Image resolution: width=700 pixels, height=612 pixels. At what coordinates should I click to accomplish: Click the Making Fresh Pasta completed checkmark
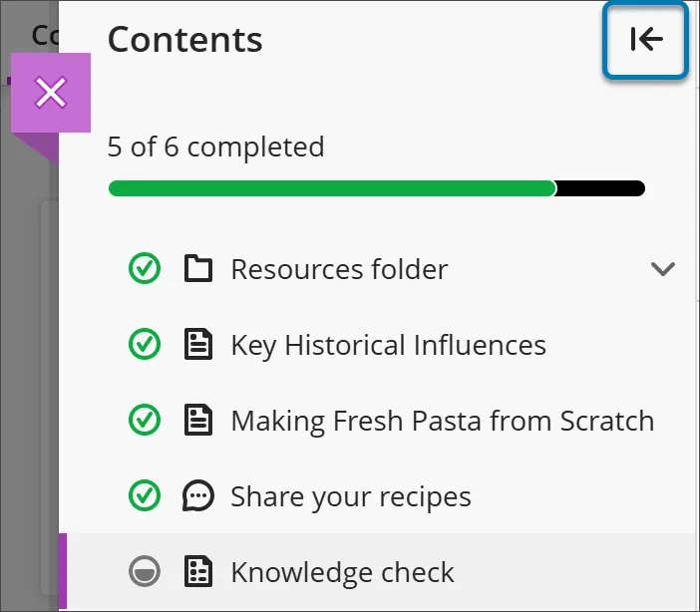pyautogui.click(x=145, y=421)
